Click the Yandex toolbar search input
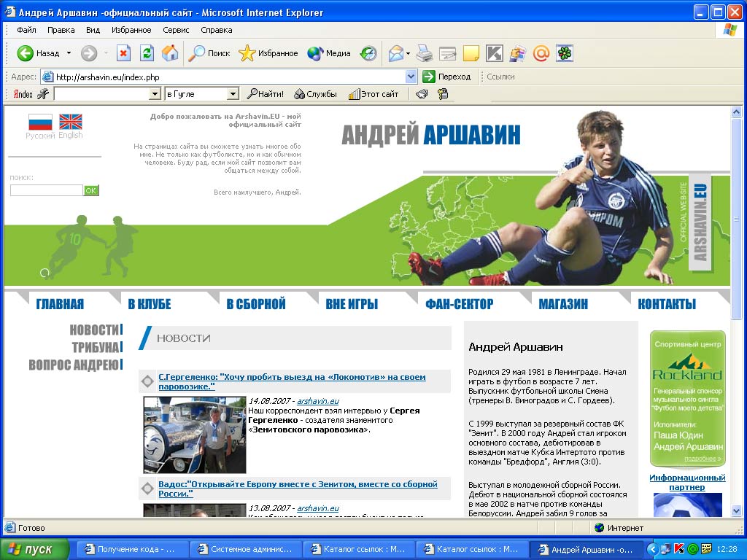Screen dimensions: 747x560 [102, 94]
